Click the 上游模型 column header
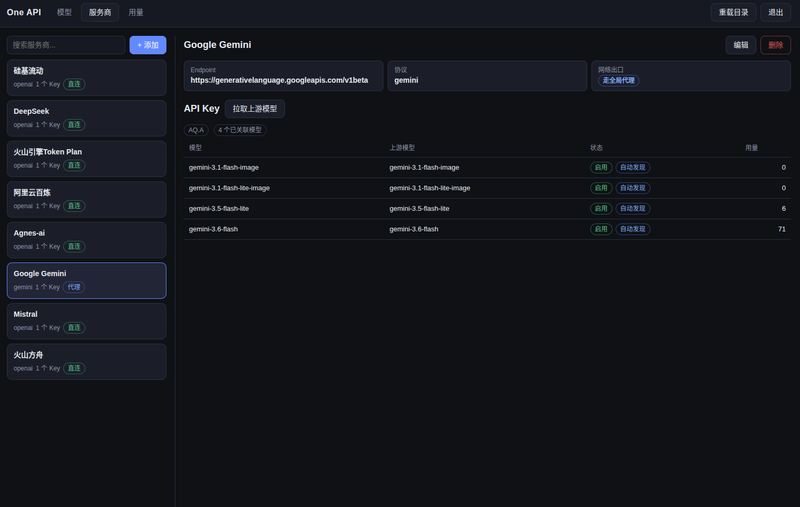This screenshot has width=800, height=507. [402, 148]
